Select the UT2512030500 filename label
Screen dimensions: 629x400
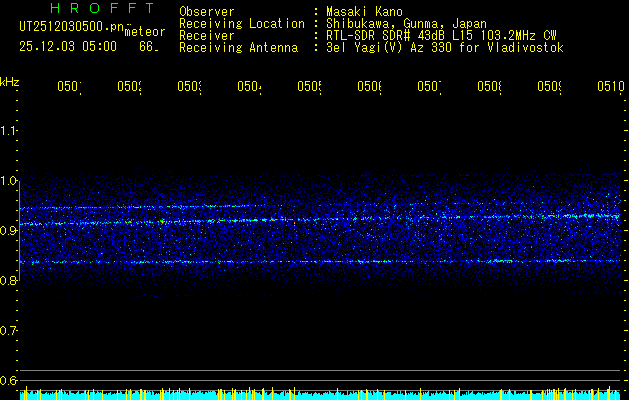(72, 27)
